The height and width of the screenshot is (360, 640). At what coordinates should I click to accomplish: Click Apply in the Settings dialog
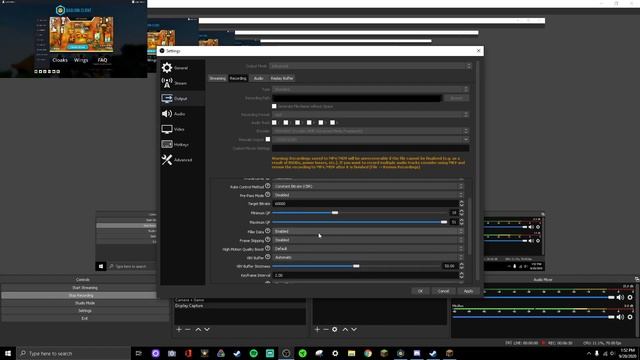click(468, 291)
